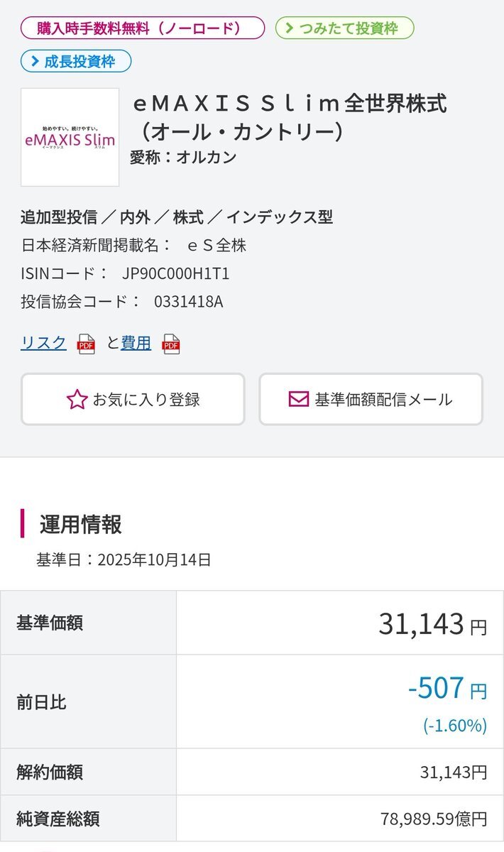The width and height of the screenshot is (504, 852).
Task: Click the star icon for favorites
Action: 77,400
